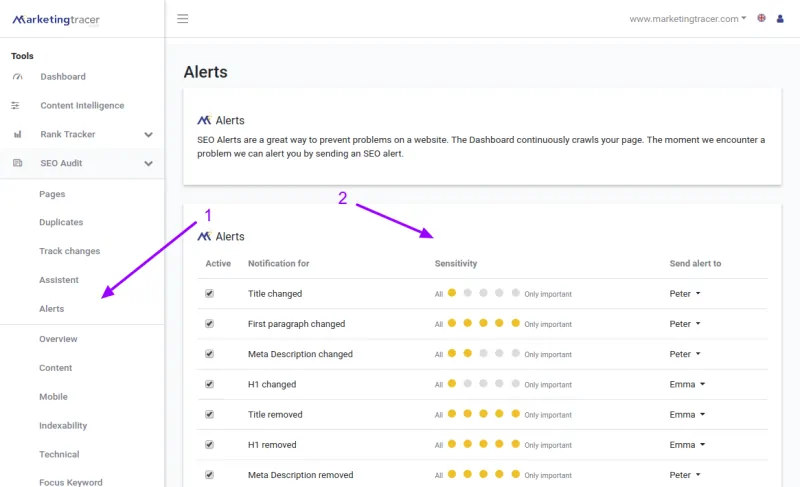800x487 pixels.
Task: Set Title changed sensitivity to second dot
Action: point(467,293)
